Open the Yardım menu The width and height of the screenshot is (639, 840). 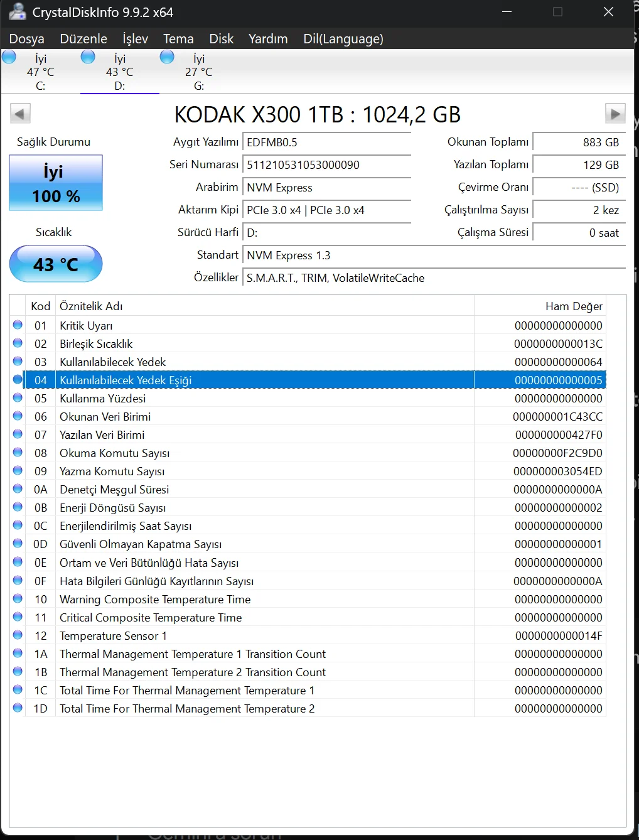268,39
